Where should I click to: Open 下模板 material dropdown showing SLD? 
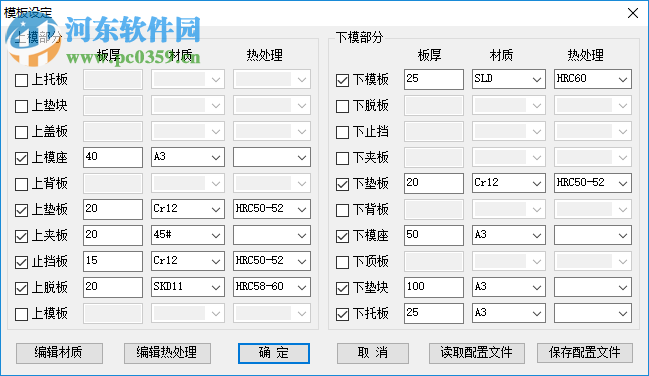click(509, 79)
